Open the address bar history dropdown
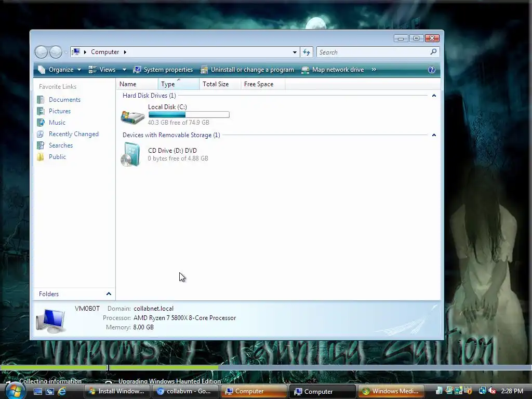 (295, 52)
